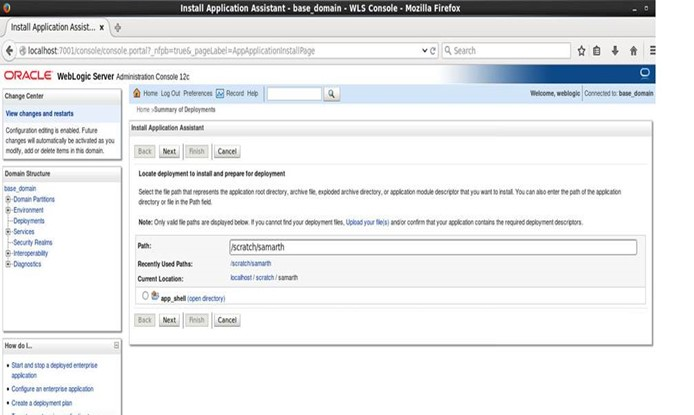
Task: Expand Services tree node
Action: [x=8, y=232]
